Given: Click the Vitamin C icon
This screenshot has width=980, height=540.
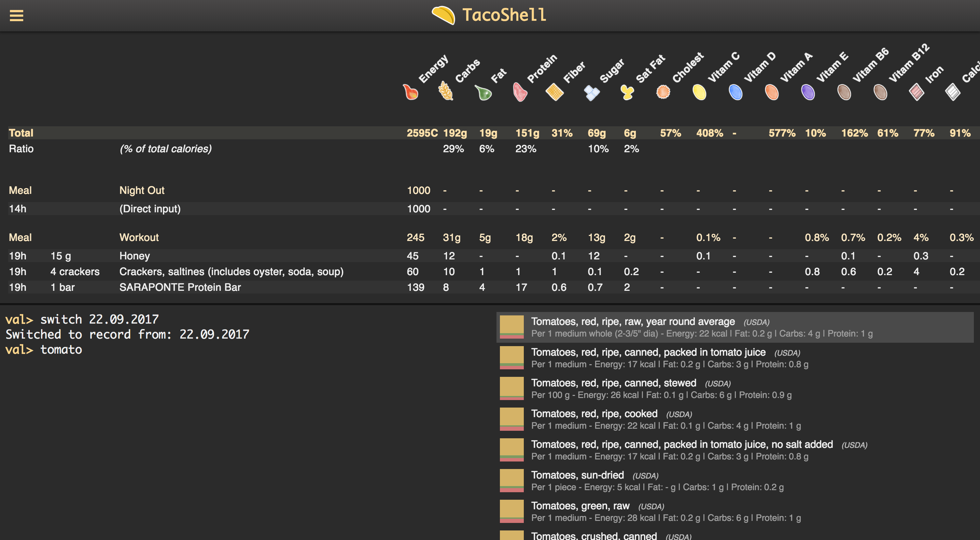Looking at the screenshot, I should pos(700,93).
